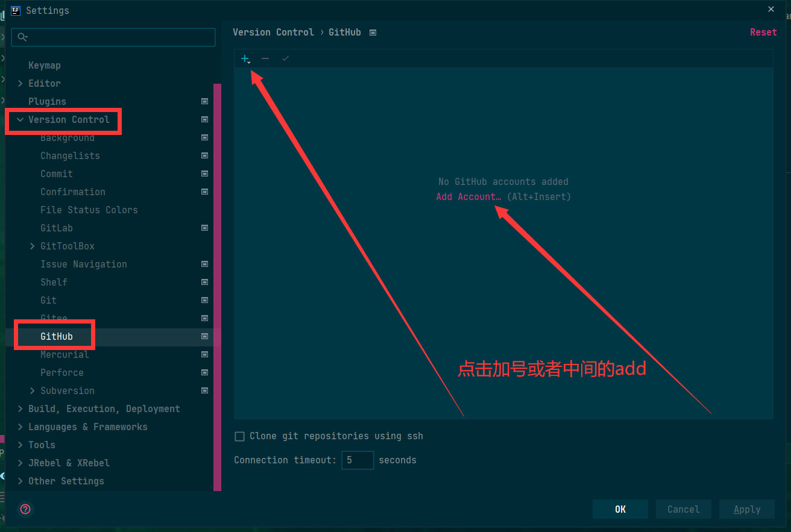The image size is (791, 532).
Task: Click the settings search field
Action: 113,37
